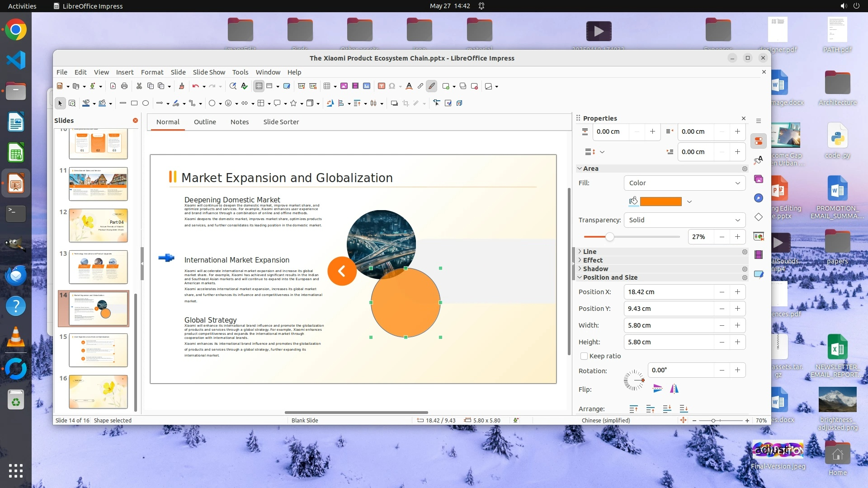Screen dimensions: 868x488
Task: Open the Navigator sidebar deck icon
Action: (x=759, y=198)
